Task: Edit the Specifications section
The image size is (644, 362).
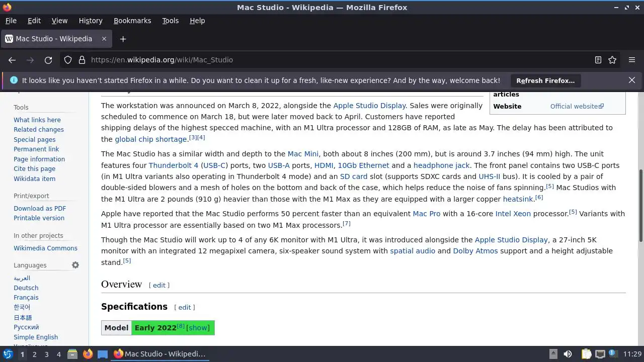Action: click(x=185, y=307)
